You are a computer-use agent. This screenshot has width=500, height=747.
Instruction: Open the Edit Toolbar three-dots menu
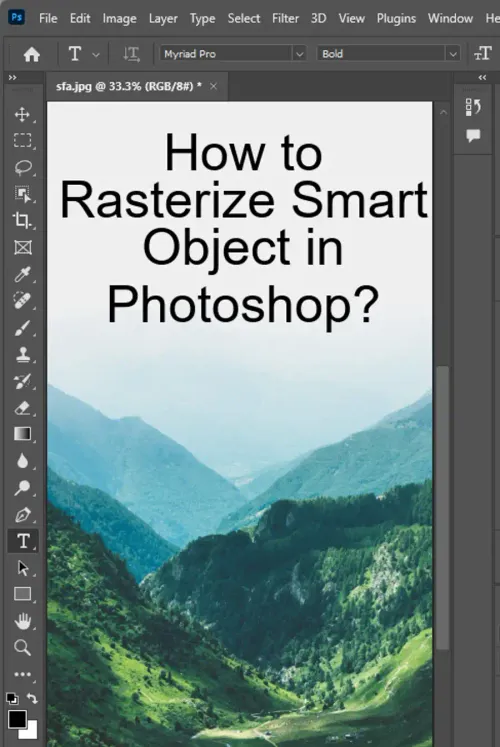point(22,674)
